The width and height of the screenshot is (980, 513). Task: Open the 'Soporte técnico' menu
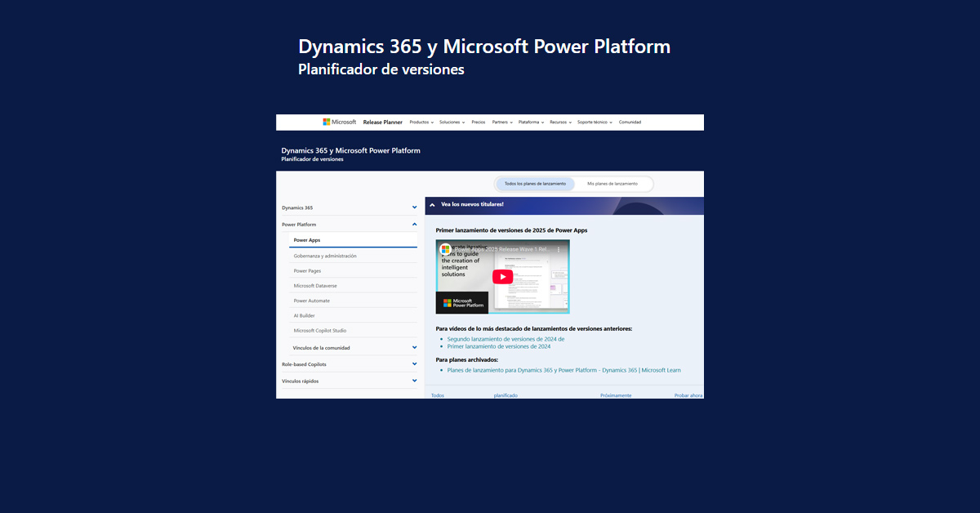pyautogui.click(x=595, y=122)
